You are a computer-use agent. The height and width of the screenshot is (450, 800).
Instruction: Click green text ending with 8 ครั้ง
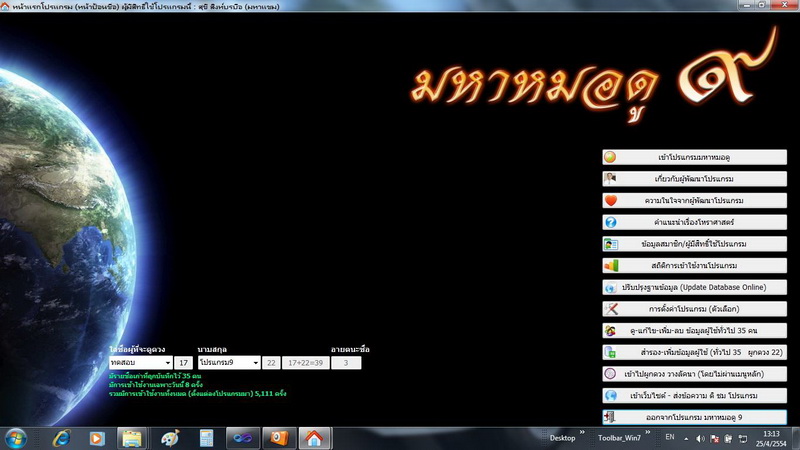pos(156,385)
